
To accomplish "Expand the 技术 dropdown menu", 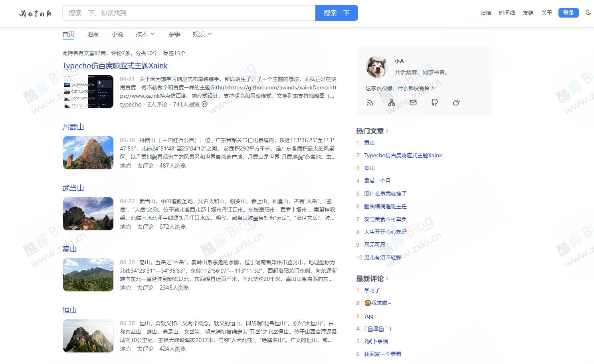I will coord(145,34).
